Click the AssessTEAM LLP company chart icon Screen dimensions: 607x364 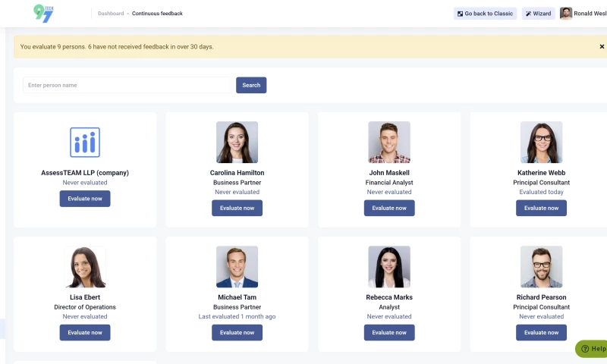coord(85,143)
